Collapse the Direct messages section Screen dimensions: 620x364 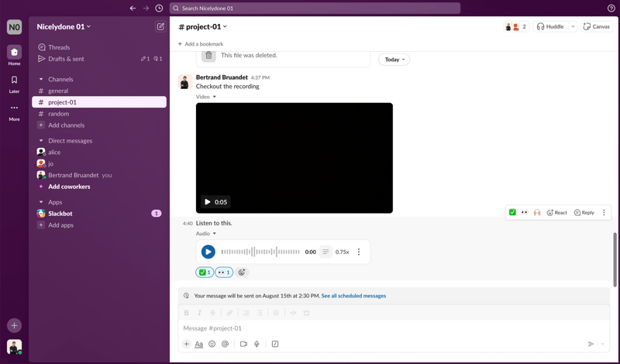41,141
